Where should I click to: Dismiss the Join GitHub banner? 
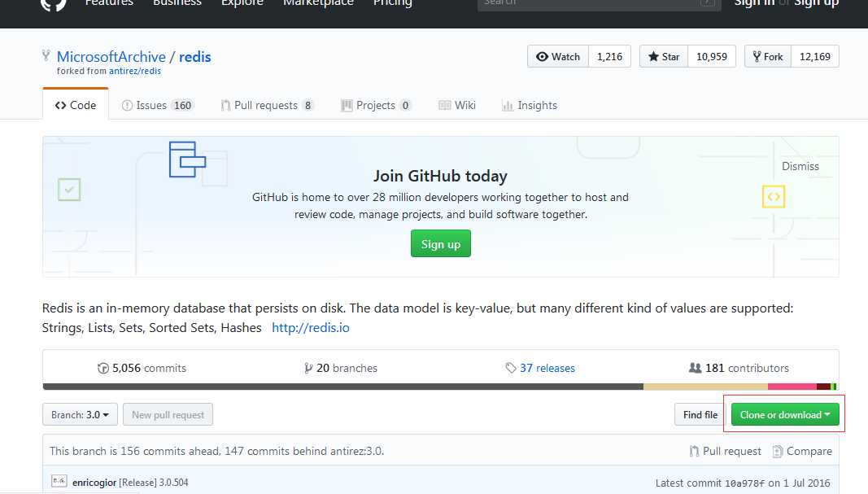click(800, 166)
